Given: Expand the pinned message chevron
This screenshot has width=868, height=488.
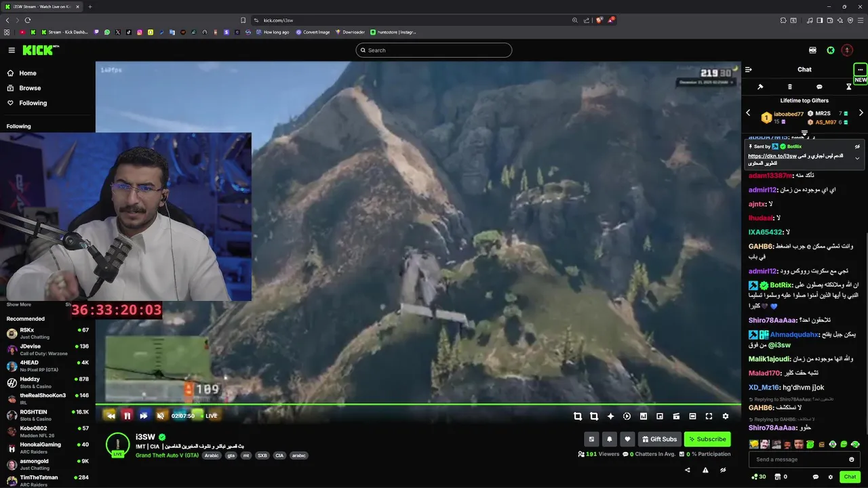Looking at the screenshot, I should click(x=857, y=159).
